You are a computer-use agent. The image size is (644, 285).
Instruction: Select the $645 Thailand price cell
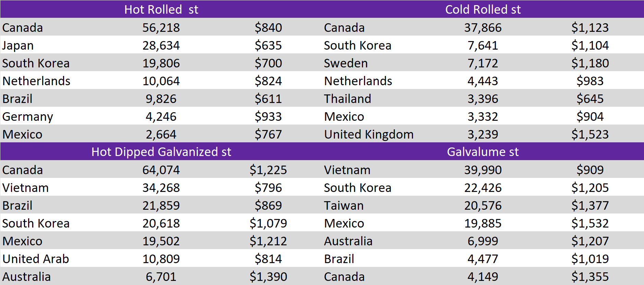click(x=590, y=99)
